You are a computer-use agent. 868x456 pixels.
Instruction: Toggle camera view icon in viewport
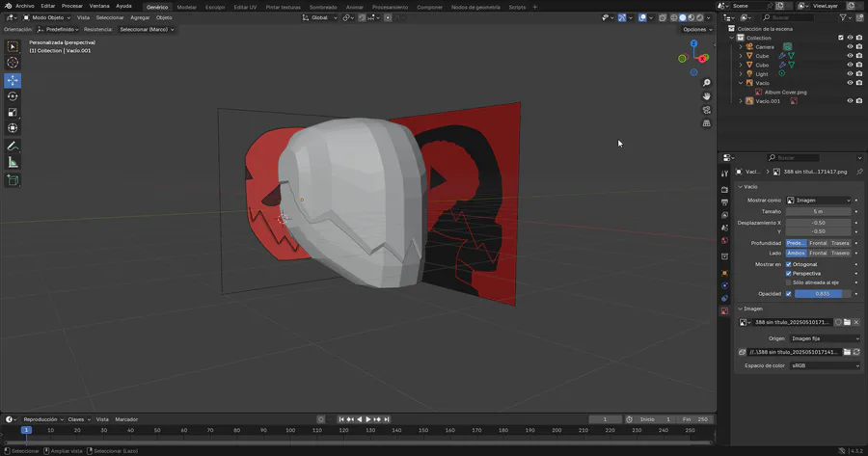click(x=706, y=110)
